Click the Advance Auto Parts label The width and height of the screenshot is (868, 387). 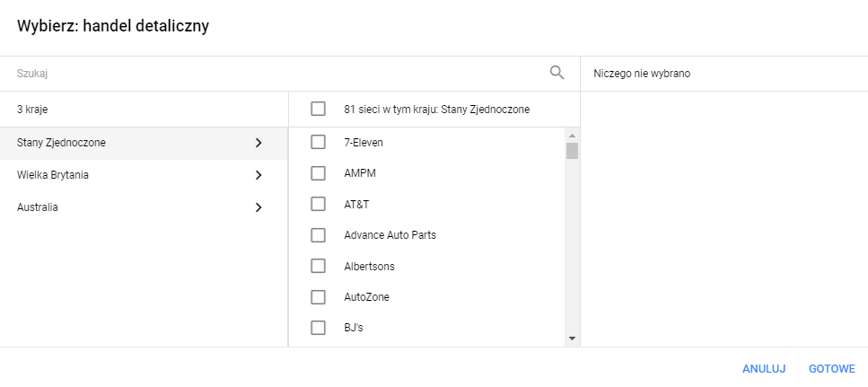coord(390,235)
